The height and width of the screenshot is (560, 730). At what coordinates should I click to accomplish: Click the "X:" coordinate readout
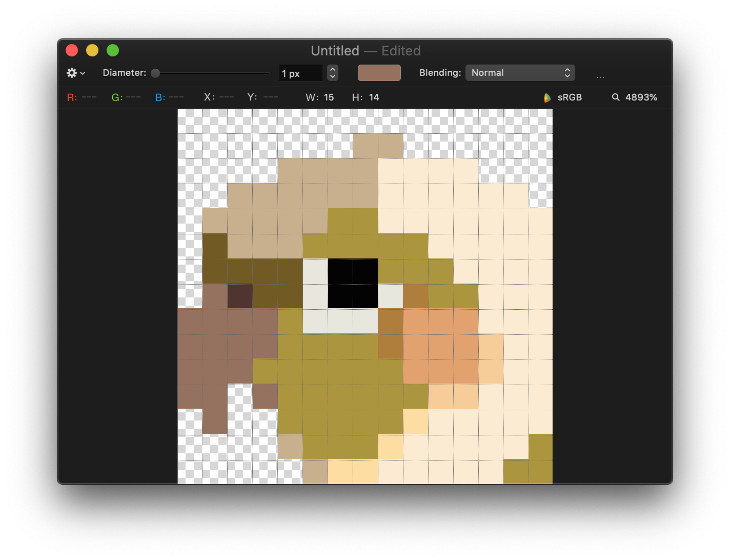tap(219, 97)
